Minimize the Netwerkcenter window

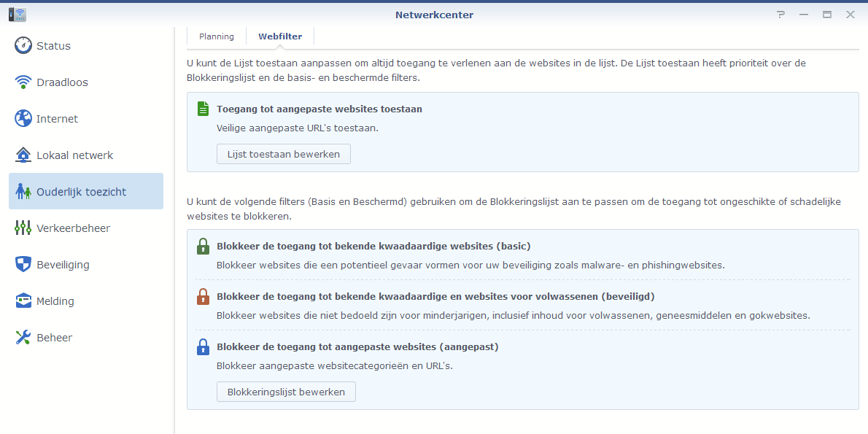click(803, 14)
